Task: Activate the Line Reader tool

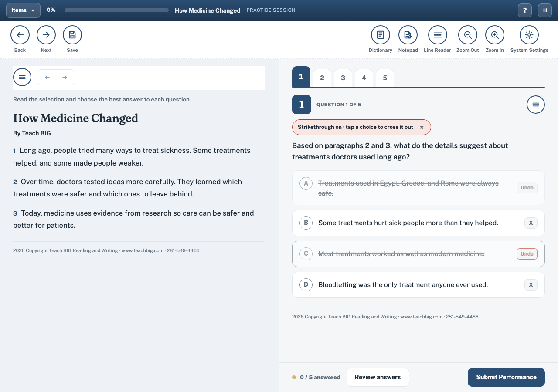Action: pos(438,35)
